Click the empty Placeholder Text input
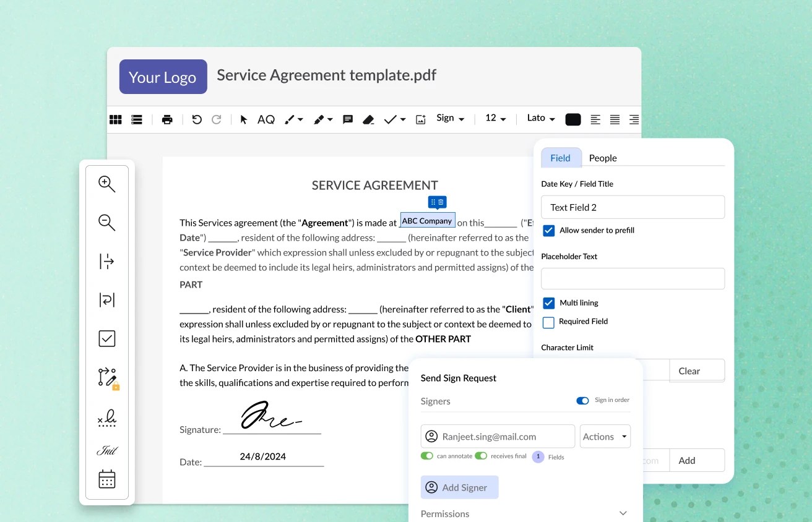 633,278
